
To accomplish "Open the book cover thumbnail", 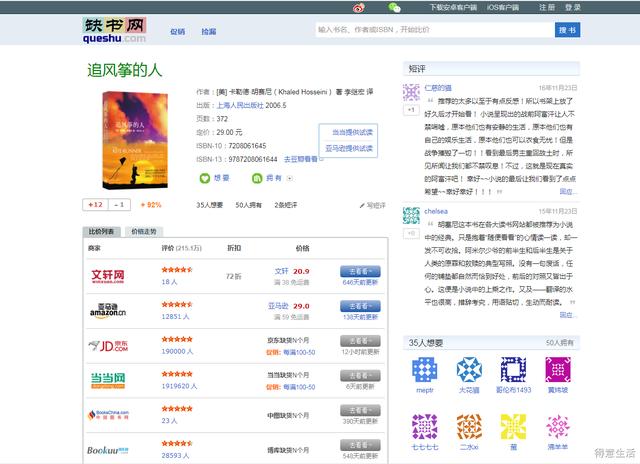I will (x=135, y=140).
